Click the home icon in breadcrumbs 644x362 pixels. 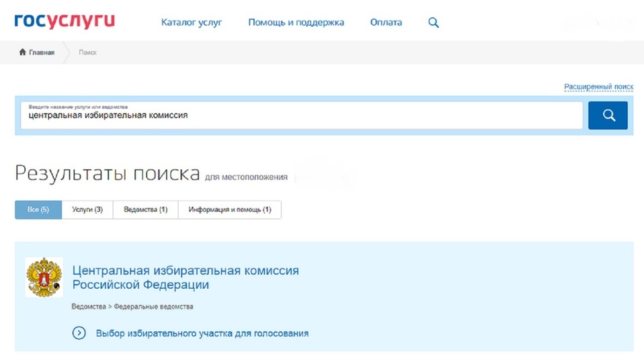23,52
